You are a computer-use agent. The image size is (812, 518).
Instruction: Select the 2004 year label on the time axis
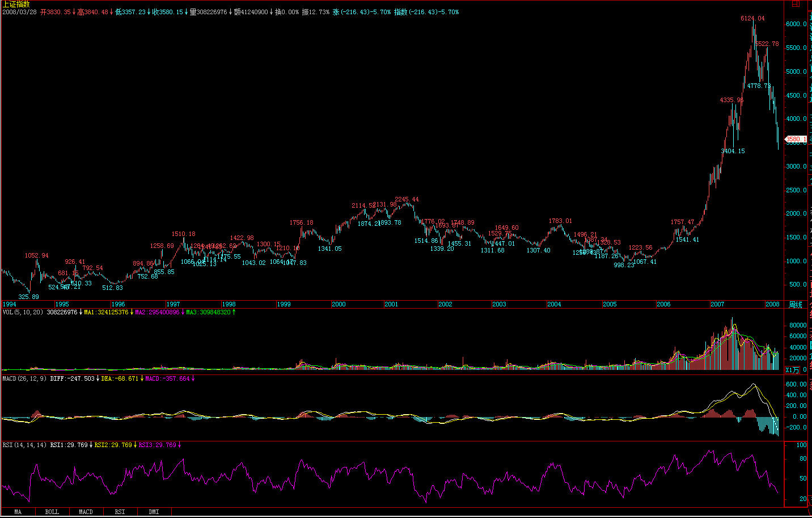(x=554, y=305)
